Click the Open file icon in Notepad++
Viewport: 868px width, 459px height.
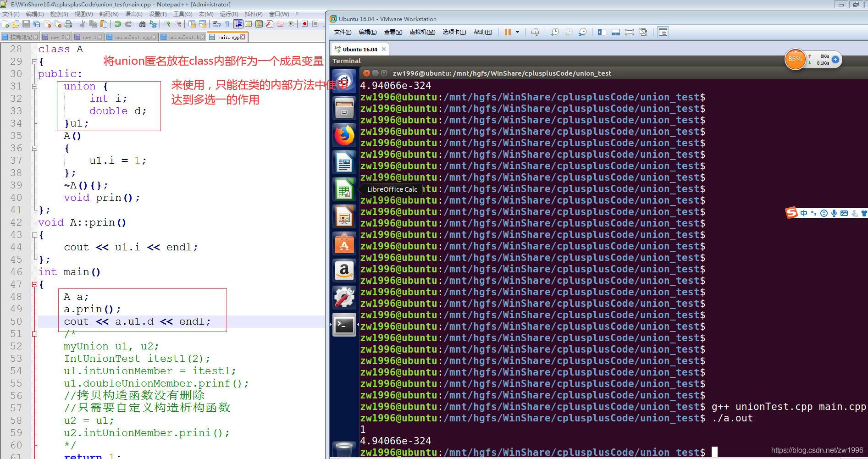(16, 24)
